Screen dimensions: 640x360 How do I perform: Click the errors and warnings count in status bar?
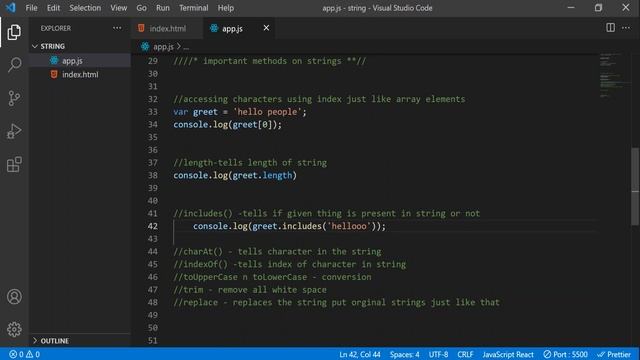[24, 354]
